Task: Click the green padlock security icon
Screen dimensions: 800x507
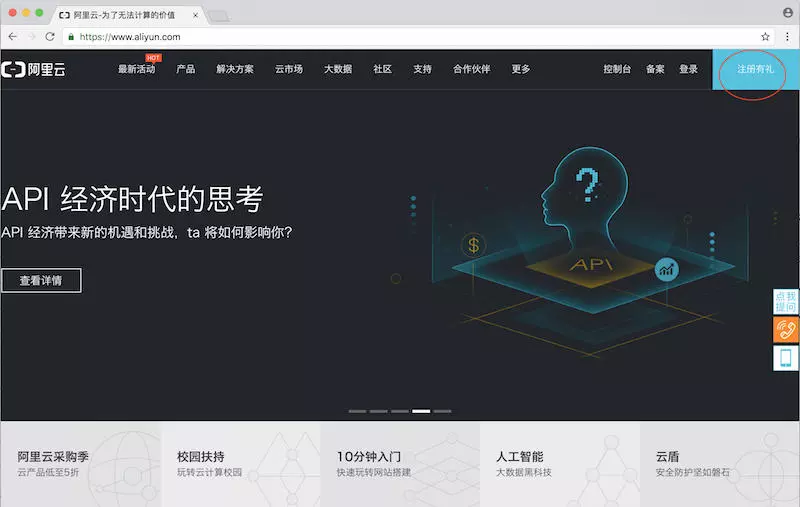Action: (71, 37)
